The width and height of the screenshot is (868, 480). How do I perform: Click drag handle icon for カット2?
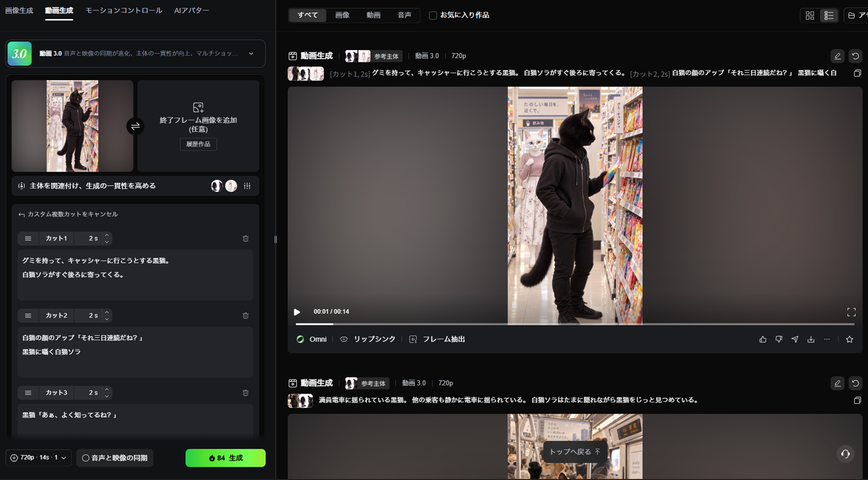(x=28, y=315)
